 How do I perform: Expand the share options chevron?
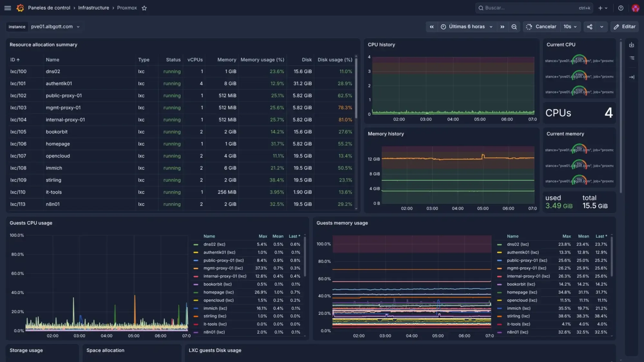click(601, 27)
